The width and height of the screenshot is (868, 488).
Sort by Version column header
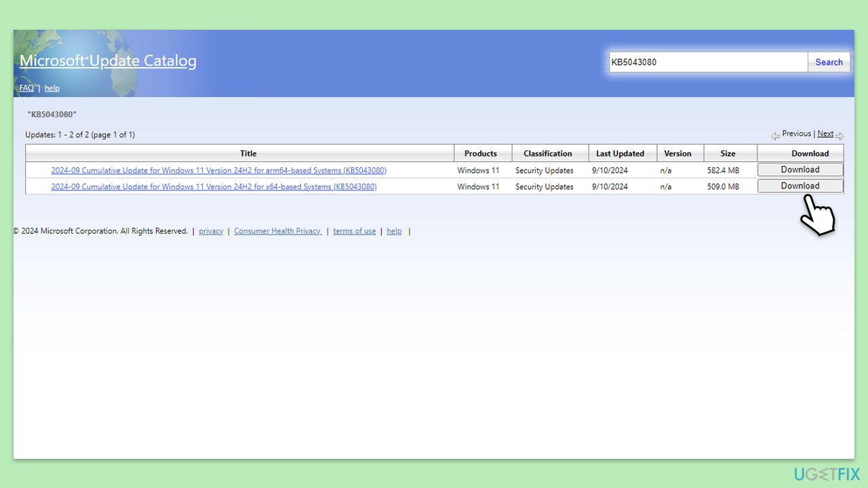(677, 153)
